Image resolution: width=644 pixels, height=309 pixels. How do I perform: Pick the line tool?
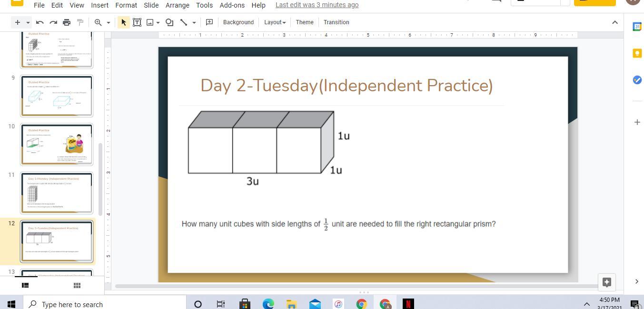pyautogui.click(x=184, y=22)
